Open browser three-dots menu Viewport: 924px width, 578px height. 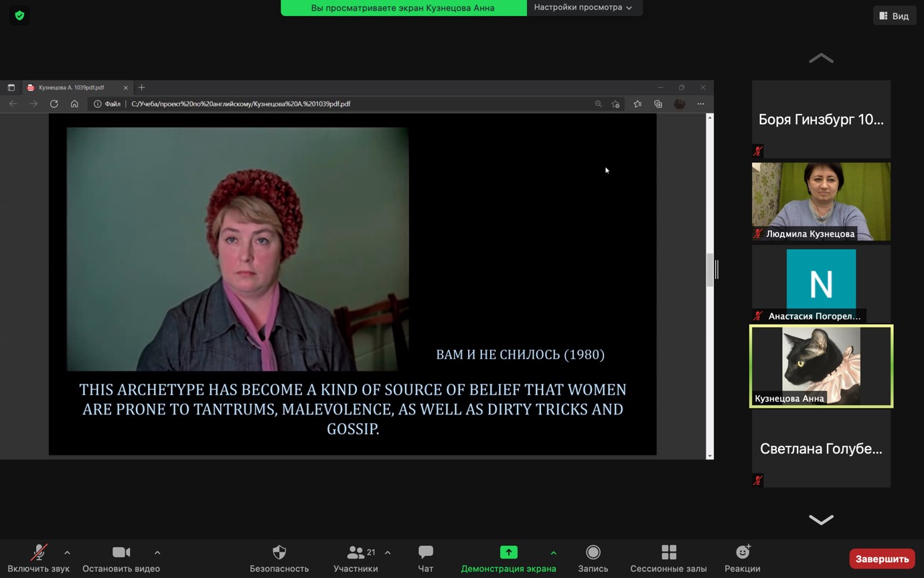(x=700, y=104)
